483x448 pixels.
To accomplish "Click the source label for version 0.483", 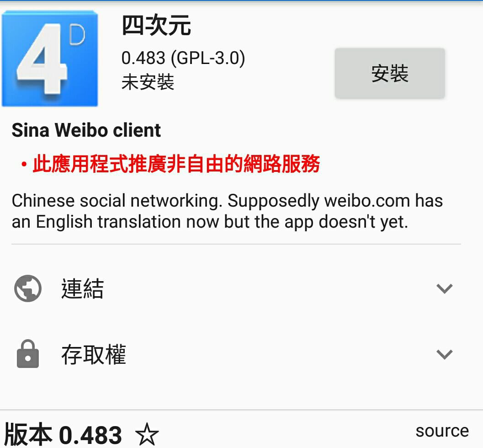I will 442,431.
